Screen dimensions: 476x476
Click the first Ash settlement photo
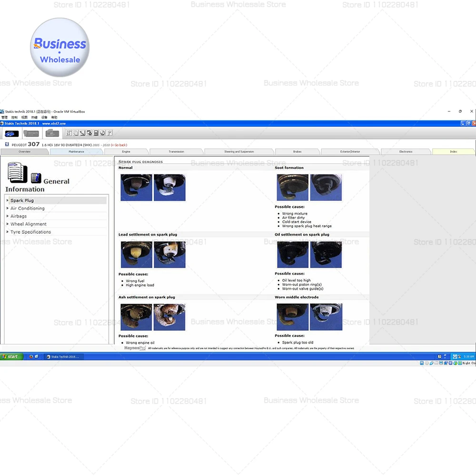[x=136, y=317]
